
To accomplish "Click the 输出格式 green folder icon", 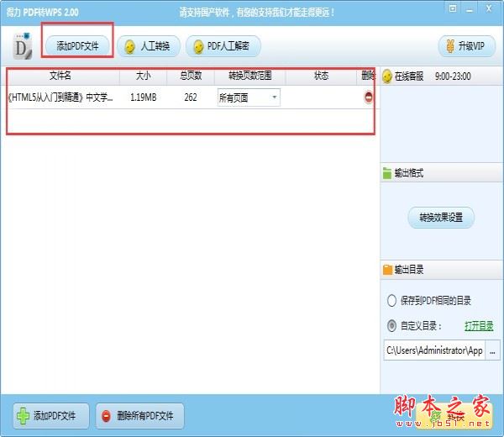I will click(x=387, y=173).
